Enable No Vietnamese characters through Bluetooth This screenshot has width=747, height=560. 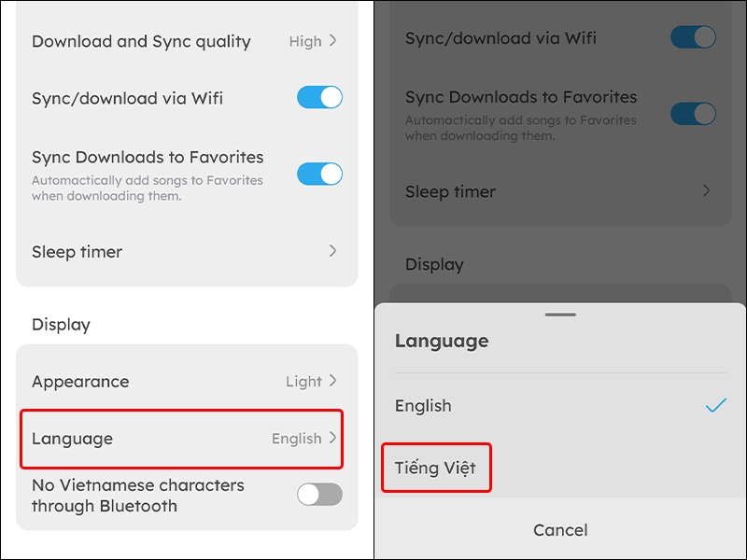click(319, 495)
